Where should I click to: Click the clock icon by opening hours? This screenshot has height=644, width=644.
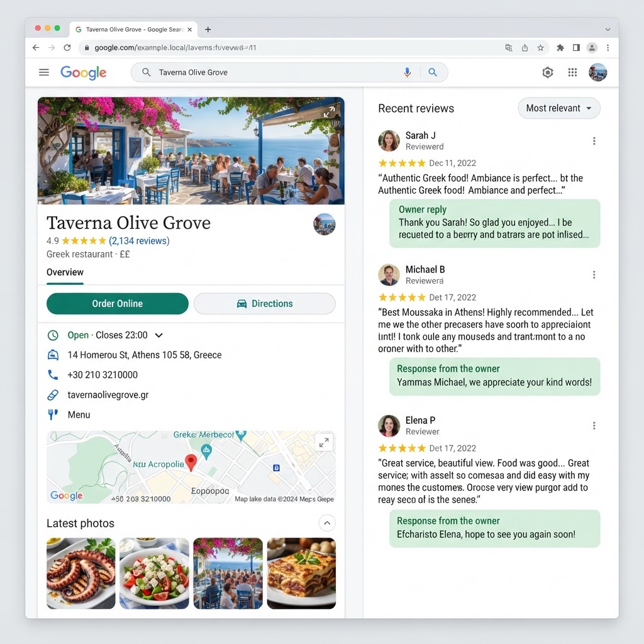click(53, 335)
